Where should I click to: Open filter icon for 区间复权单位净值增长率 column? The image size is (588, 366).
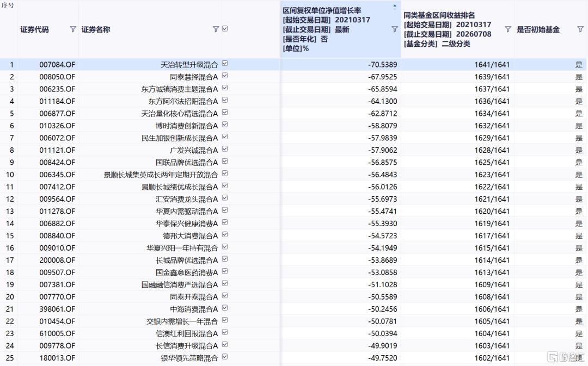click(x=395, y=29)
